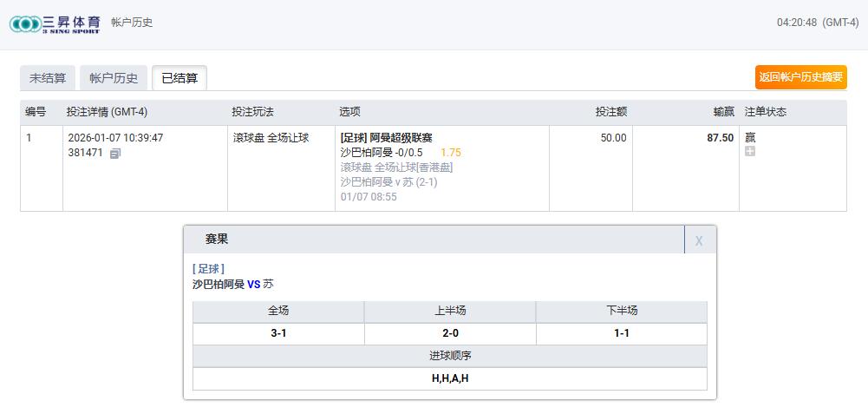Click the 编号 column header

36,112
